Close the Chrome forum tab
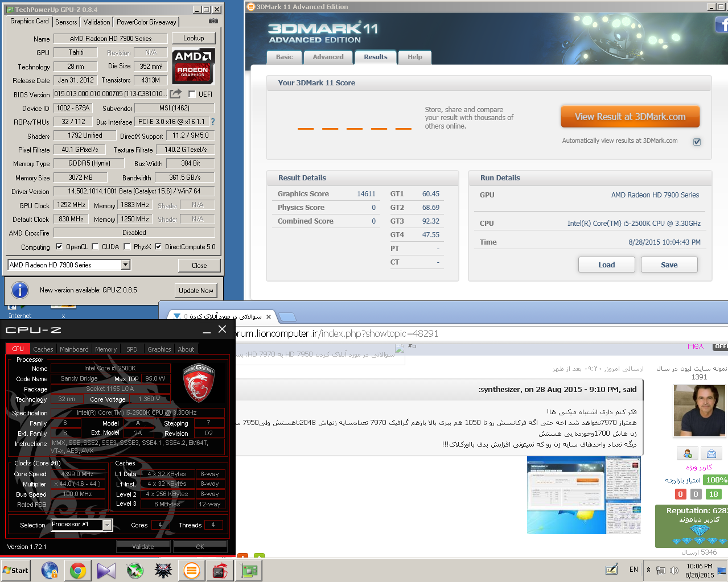 click(269, 317)
